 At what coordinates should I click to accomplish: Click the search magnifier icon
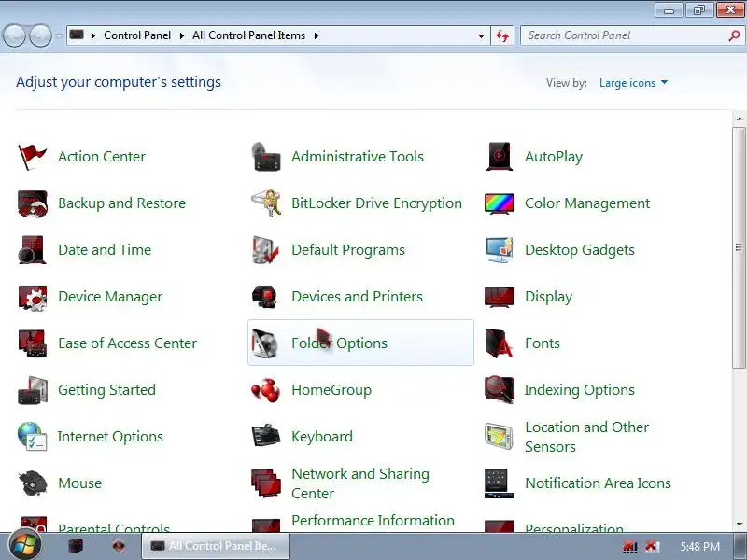(734, 35)
